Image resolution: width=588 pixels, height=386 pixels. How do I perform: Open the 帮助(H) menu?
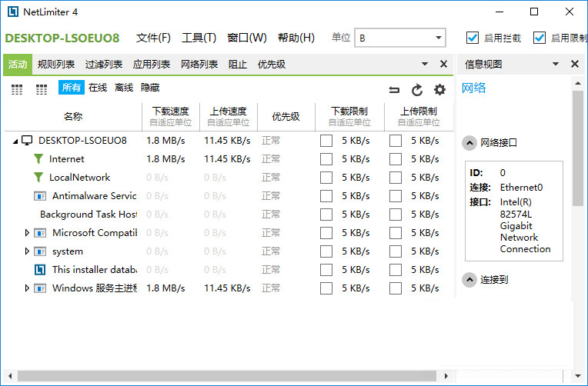(296, 38)
